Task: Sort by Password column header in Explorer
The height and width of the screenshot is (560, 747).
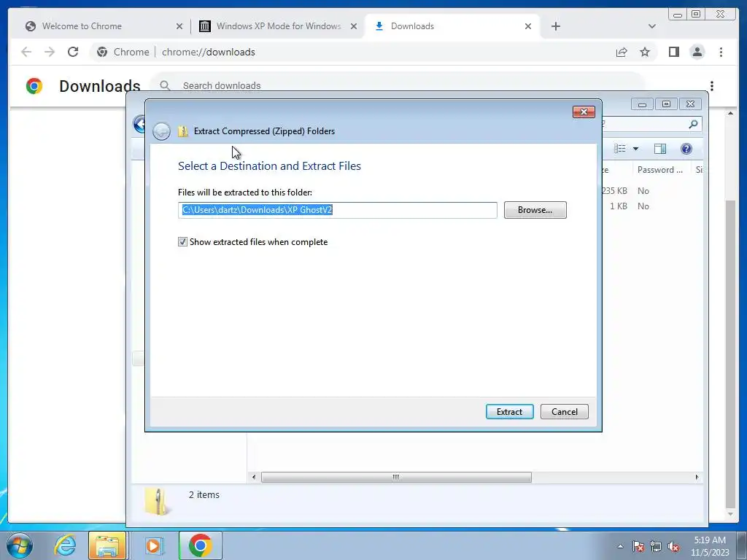Action: coord(659,169)
